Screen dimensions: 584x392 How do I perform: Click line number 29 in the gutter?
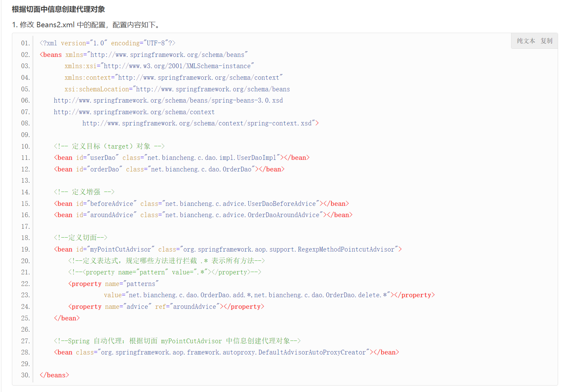[25, 364]
